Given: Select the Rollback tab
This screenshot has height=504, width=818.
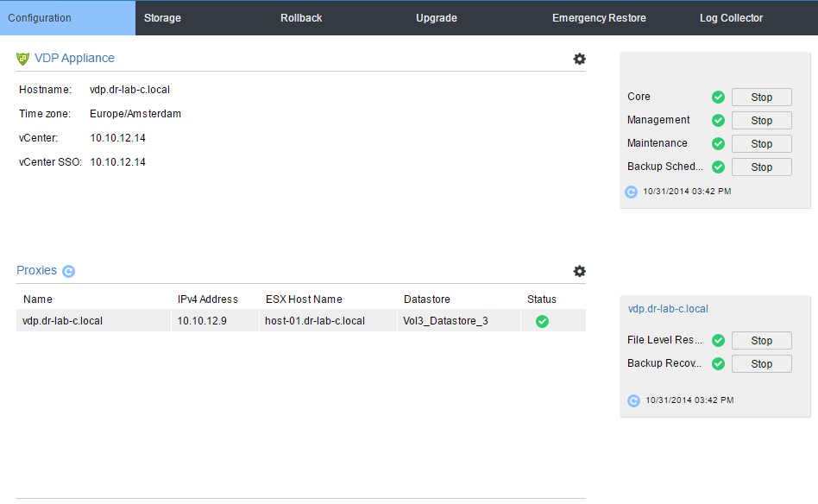Looking at the screenshot, I should pyautogui.click(x=300, y=17).
